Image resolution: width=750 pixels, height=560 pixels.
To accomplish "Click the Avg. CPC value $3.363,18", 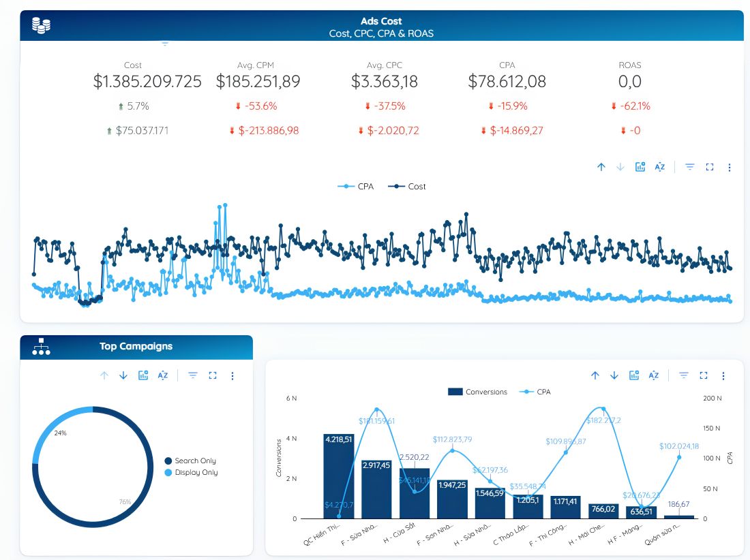I will coord(385,81).
